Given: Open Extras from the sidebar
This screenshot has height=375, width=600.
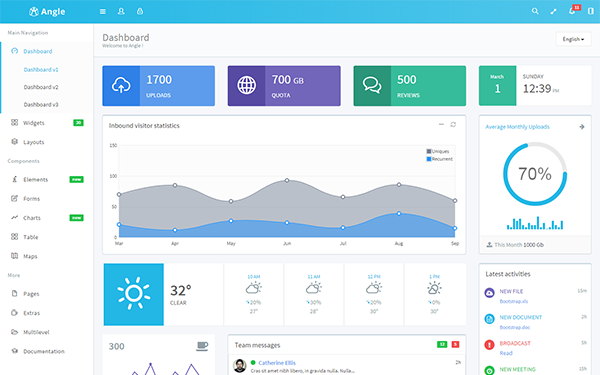Looking at the screenshot, I should (x=47, y=313).
